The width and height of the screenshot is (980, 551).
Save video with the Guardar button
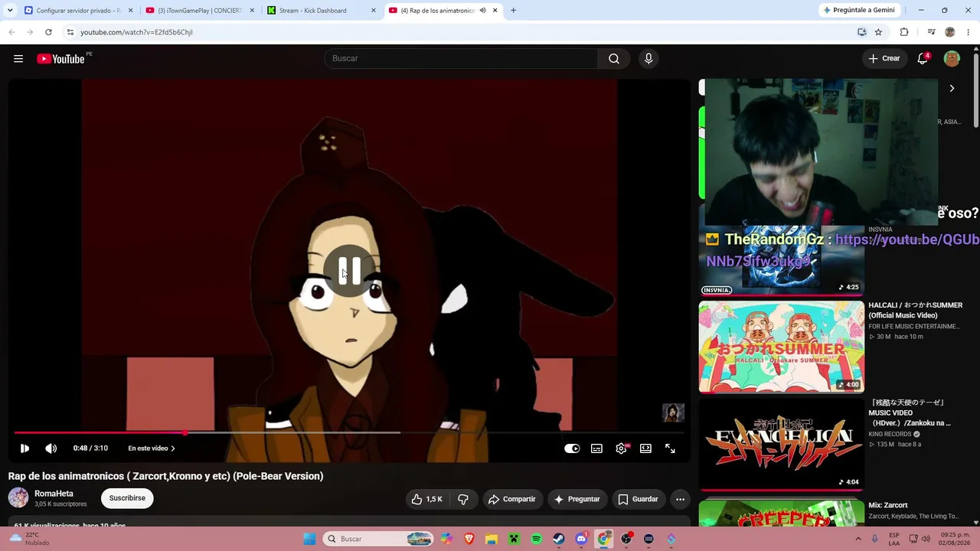click(x=639, y=499)
